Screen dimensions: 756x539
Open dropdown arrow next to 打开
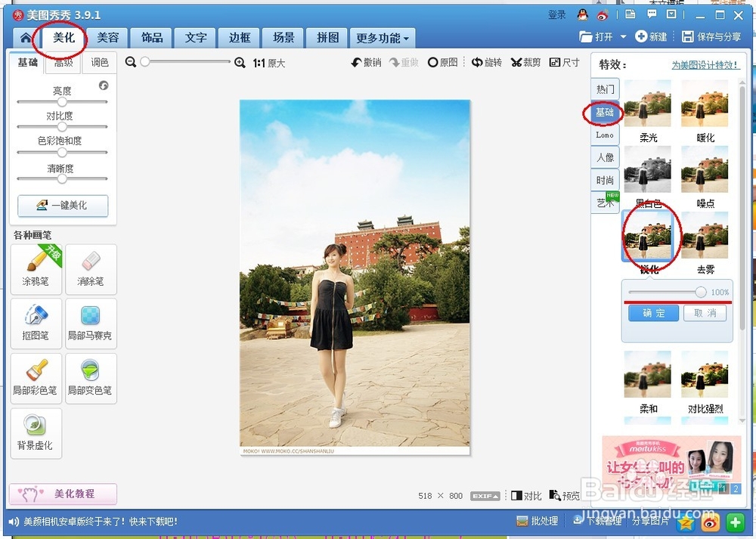click(x=623, y=36)
